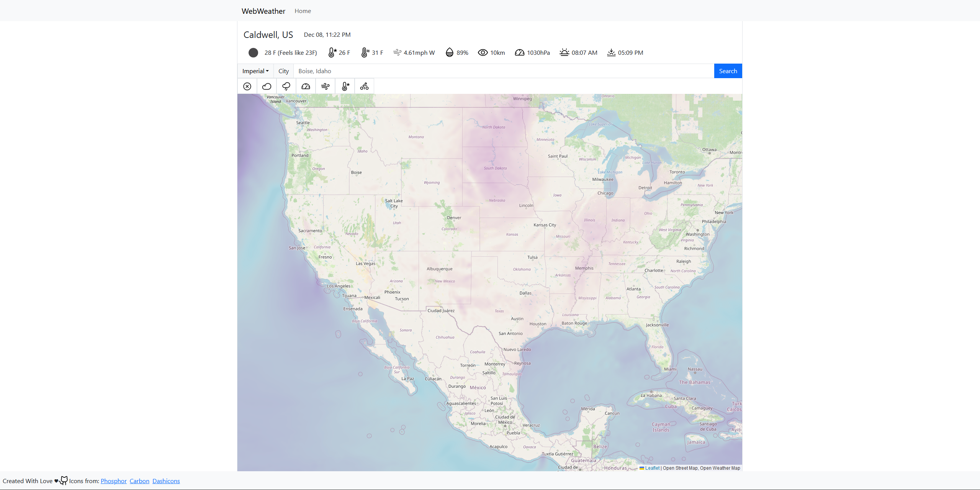This screenshot has height=490, width=980.
Task: Click the sunrise icon
Action: pos(564,52)
